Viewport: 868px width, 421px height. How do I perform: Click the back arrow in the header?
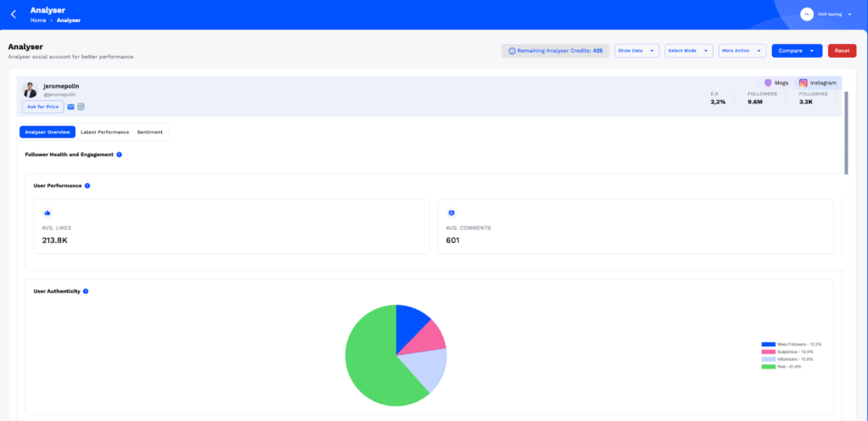[x=13, y=14]
